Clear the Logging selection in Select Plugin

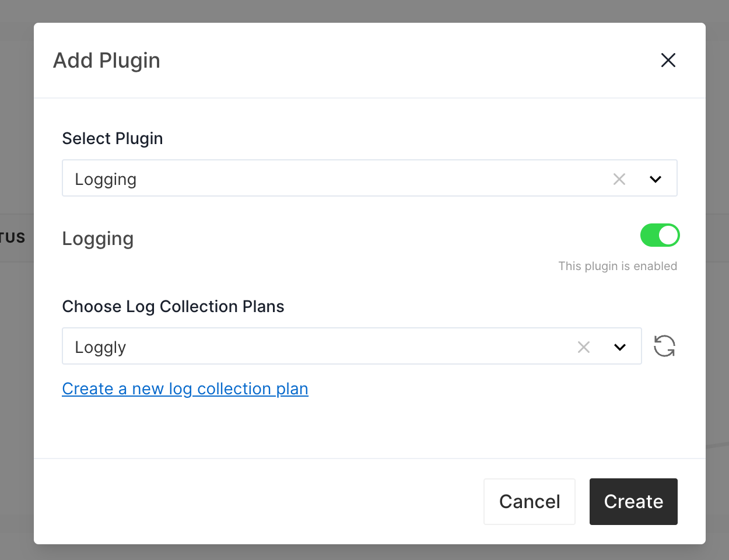[619, 179]
